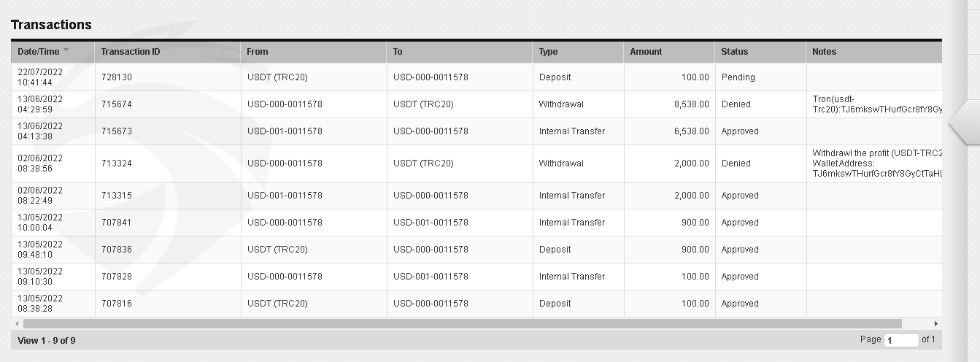Click the horizontal scrollbar left arrow
Screen dimensions: 980x362
pyautogui.click(x=17, y=323)
